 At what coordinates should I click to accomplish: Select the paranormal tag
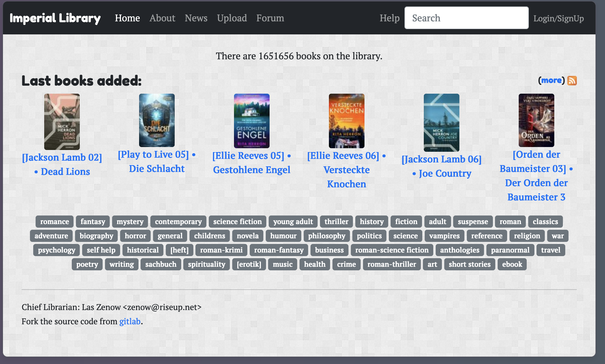click(510, 250)
